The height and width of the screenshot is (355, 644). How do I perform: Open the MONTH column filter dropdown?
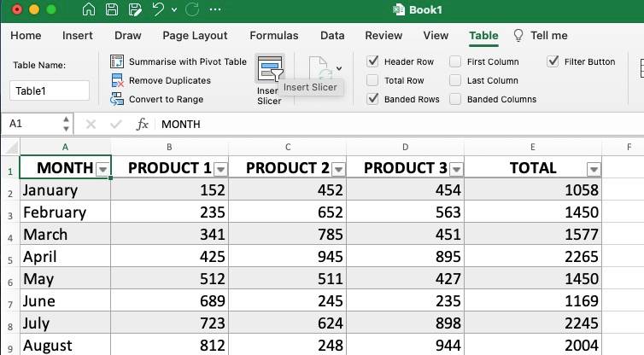coord(103,169)
